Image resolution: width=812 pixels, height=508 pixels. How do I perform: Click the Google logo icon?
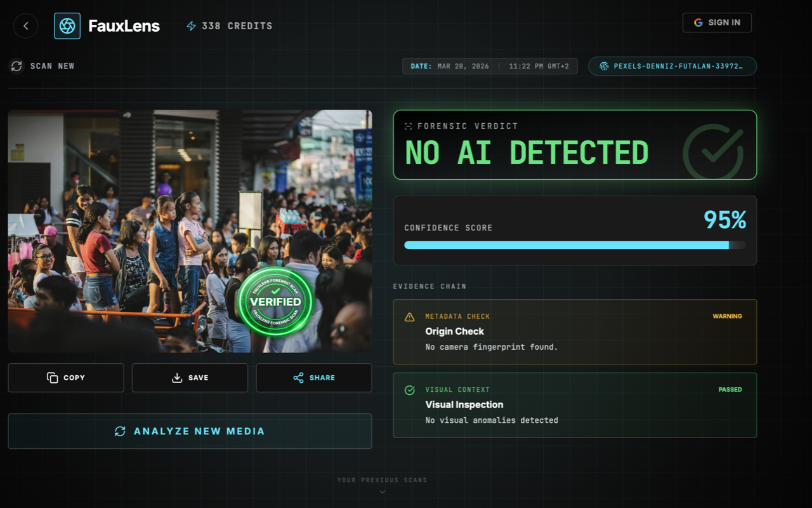tap(698, 22)
